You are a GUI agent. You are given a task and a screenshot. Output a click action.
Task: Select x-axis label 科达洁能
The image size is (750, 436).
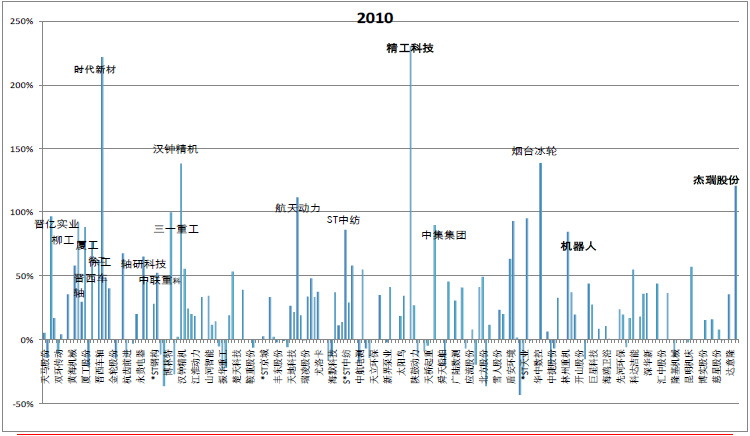tap(635, 367)
